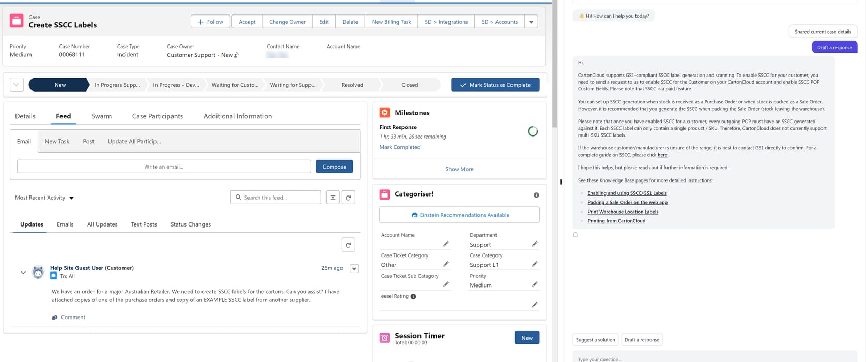Click the expand/collapse feed items icon
Viewport: 868px width, 362px height.
333,198
